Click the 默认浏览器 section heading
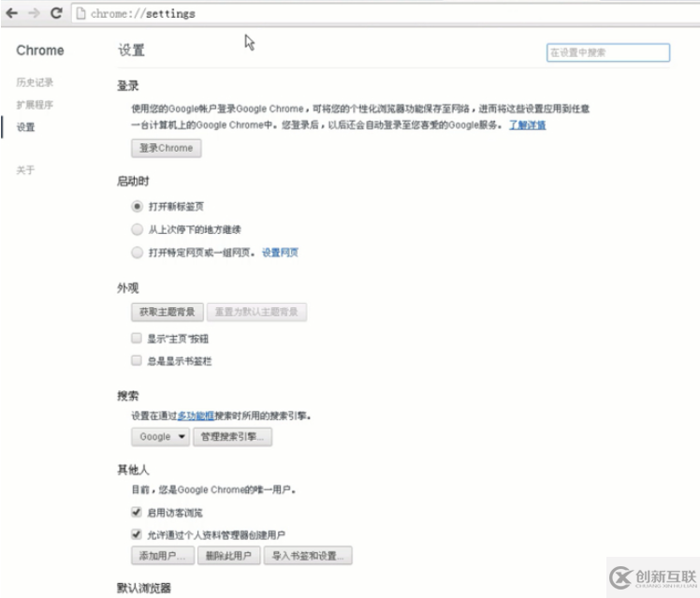This screenshot has height=598, width=700. (144, 589)
